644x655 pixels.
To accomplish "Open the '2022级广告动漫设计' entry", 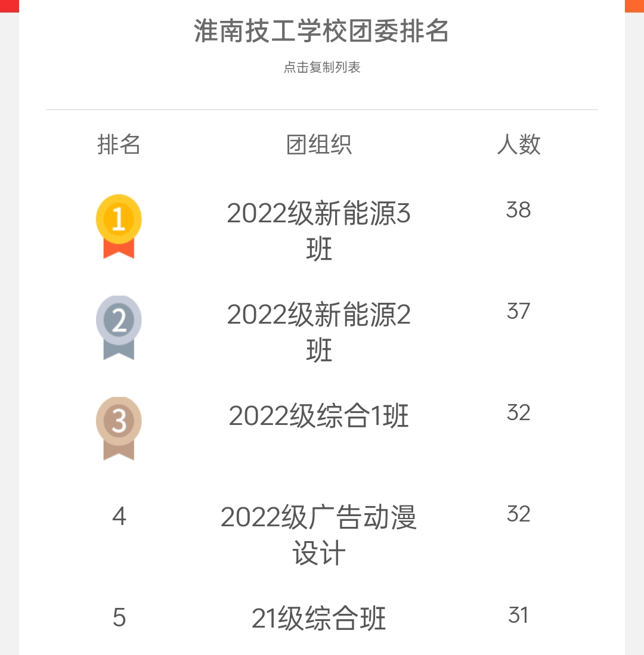I will (x=319, y=535).
